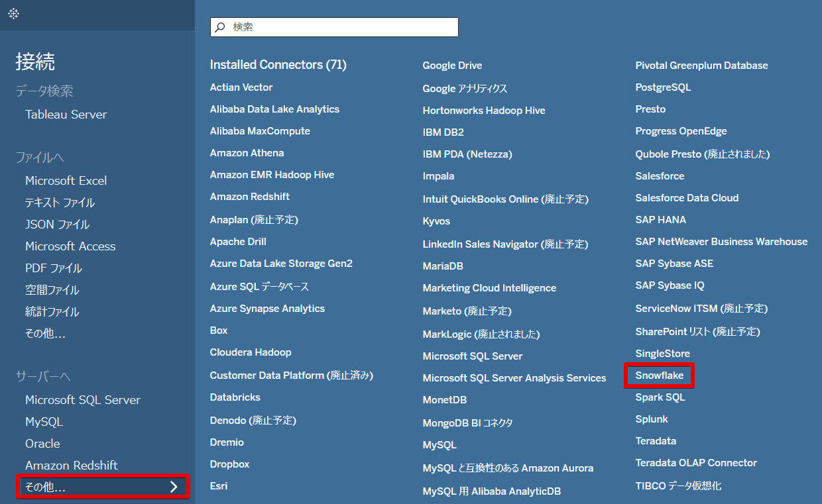Pick Amazon Redshift in the left sidebar
This screenshot has width=822, height=504.
[x=72, y=466]
